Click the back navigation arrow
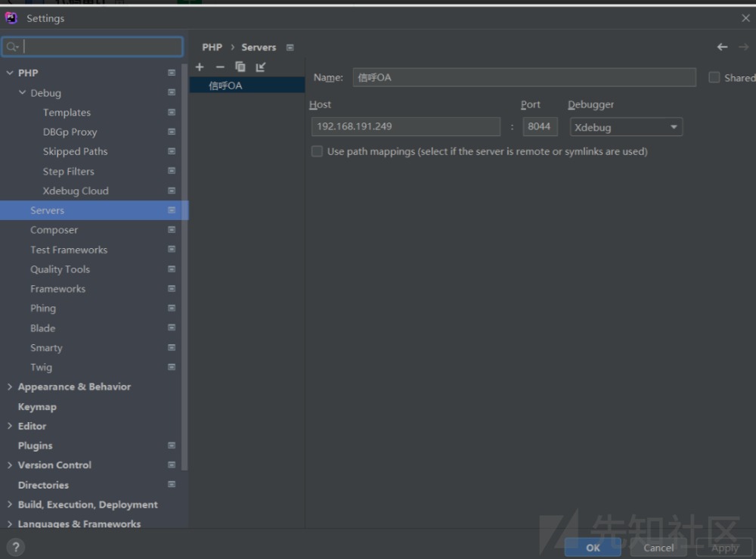Screen dimensions: 756x559 coord(722,47)
